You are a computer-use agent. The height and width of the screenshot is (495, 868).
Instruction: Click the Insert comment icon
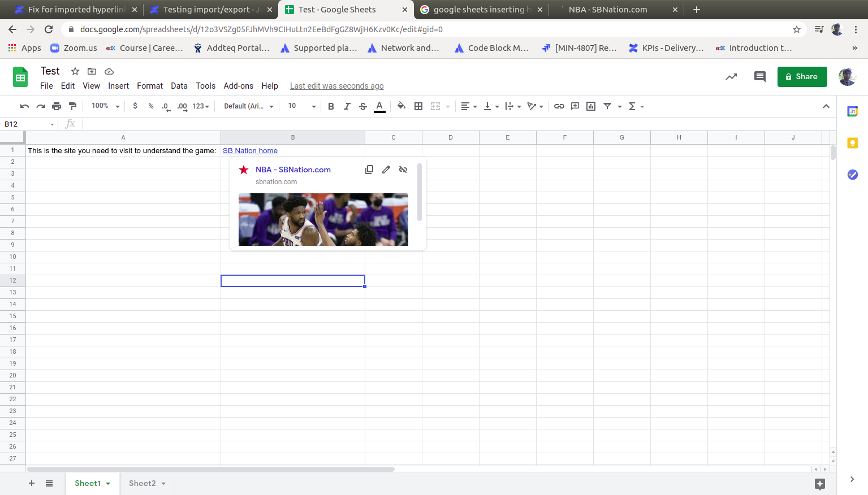point(575,106)
